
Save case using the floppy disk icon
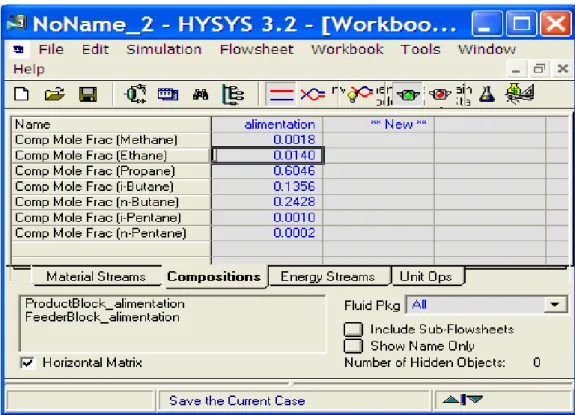(x=88, y=95)
